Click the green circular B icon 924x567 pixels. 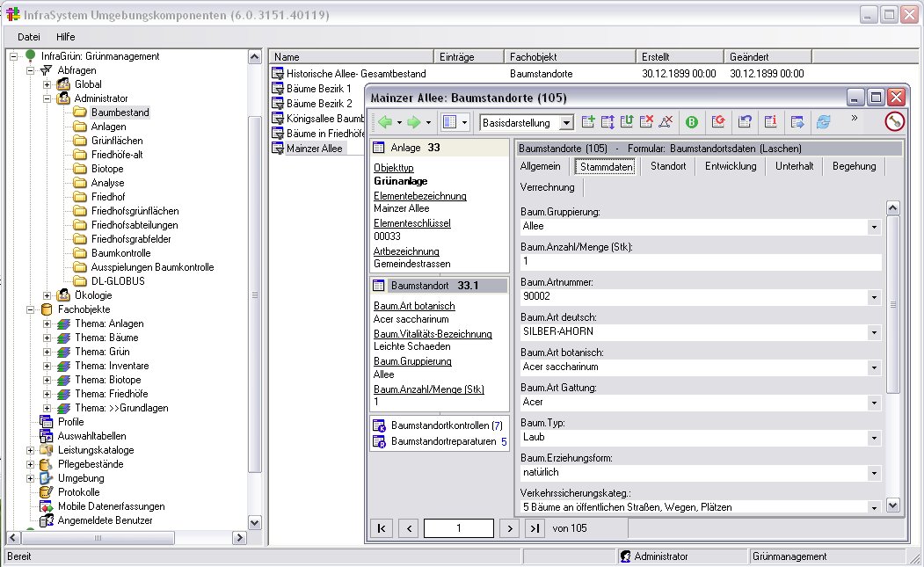pyautogui.click(x=692, y=122)
